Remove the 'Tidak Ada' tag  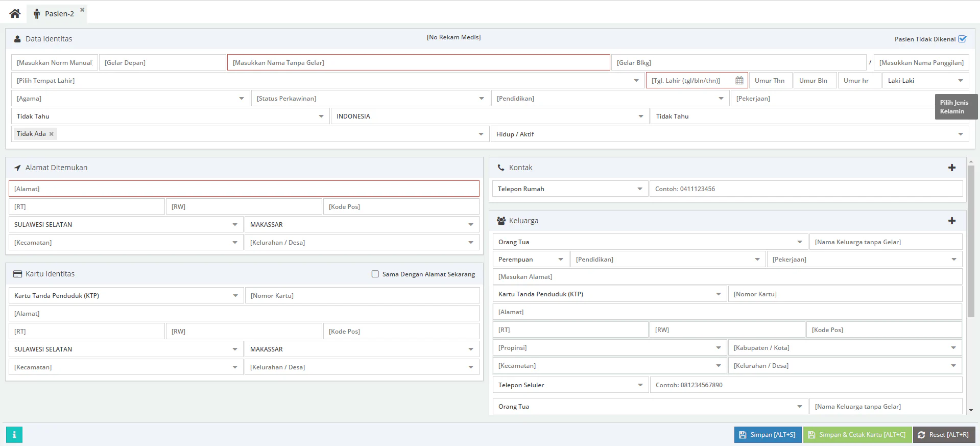pos(51,134)
